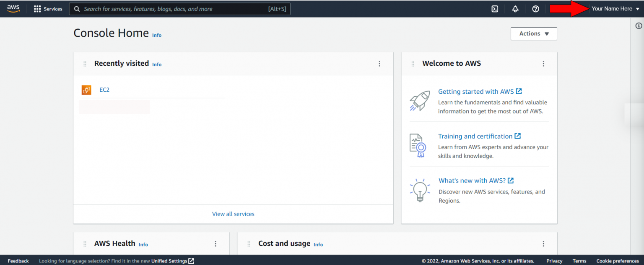Click the help question mark icon
The width and height of the screenshot is (644, 265).
[x=535, y=8]
